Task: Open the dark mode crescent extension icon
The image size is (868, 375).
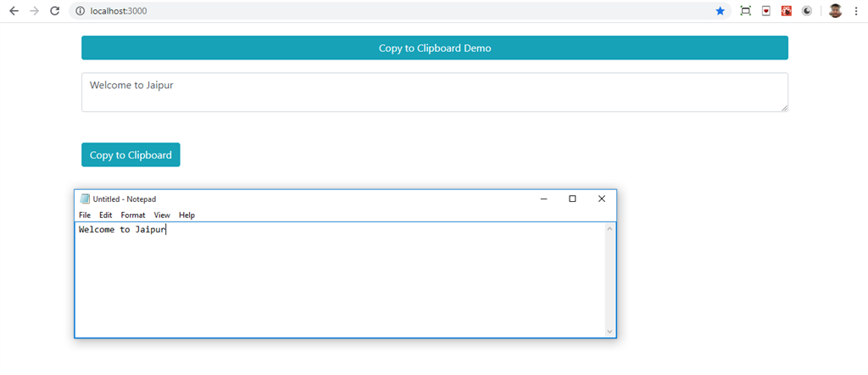Action: pos(807,11)
